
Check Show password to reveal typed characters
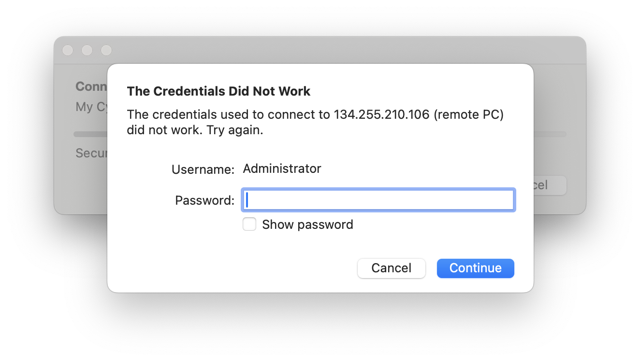[x=249, y=224]
